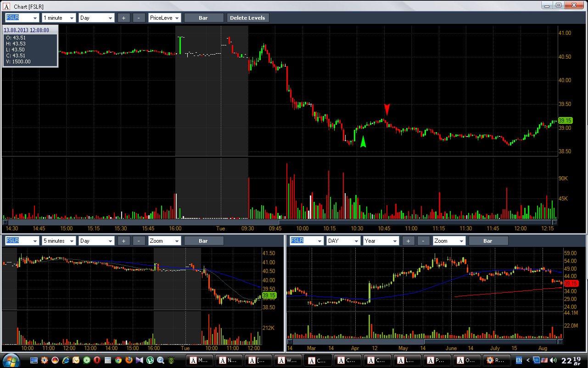Click the green up-arrow buy marker on the chart
The width and height of the screenshot is (588, 368).
coord(363,142)
